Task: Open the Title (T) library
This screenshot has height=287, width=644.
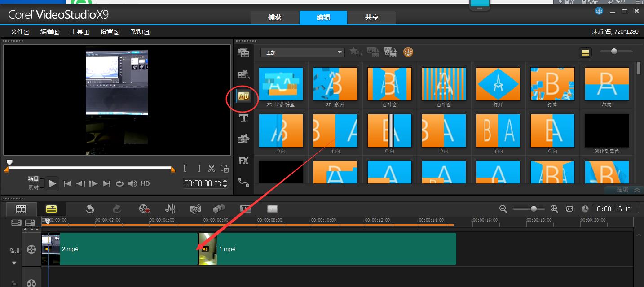Action: [243, 118]
